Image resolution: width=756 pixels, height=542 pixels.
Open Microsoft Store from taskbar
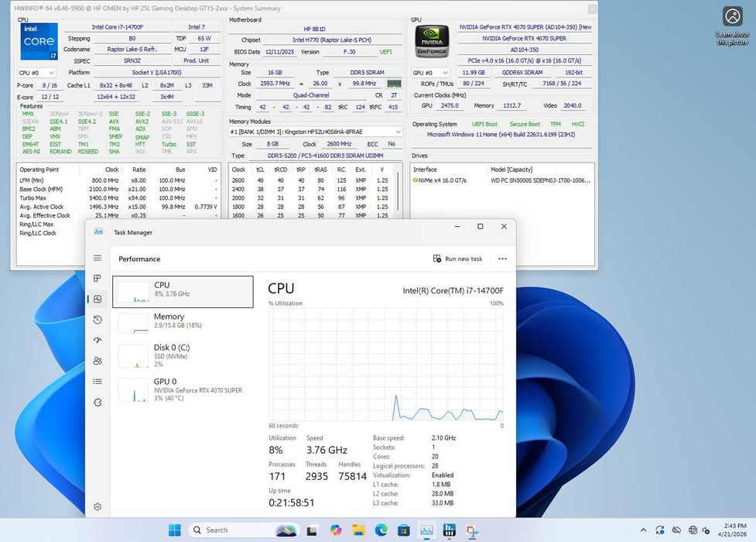[404, 530]
